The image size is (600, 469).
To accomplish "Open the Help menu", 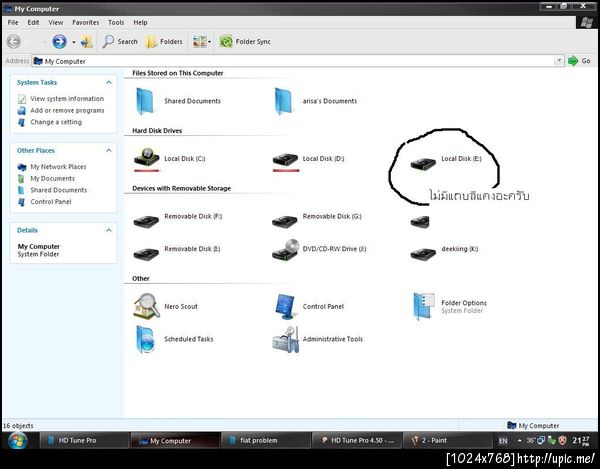I will point(140,23).
